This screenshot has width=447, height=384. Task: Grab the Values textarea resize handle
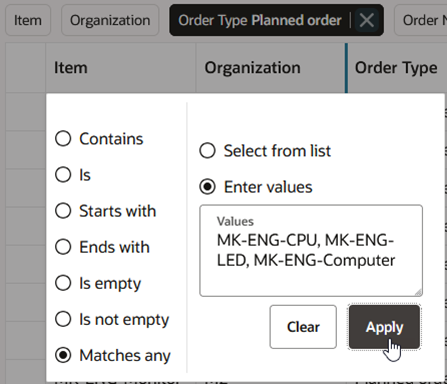click(x=418, y=292)
